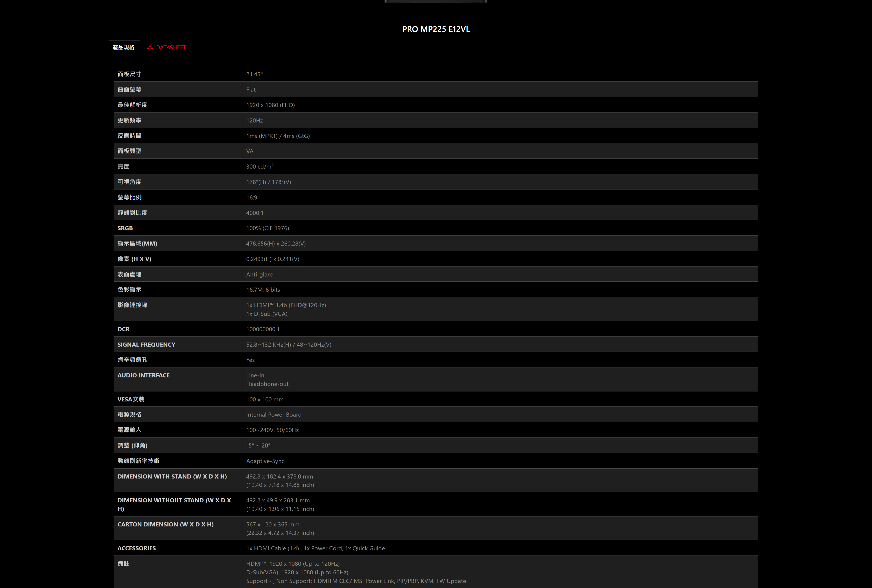Click the Anti-glare surface treatment value

259,275
